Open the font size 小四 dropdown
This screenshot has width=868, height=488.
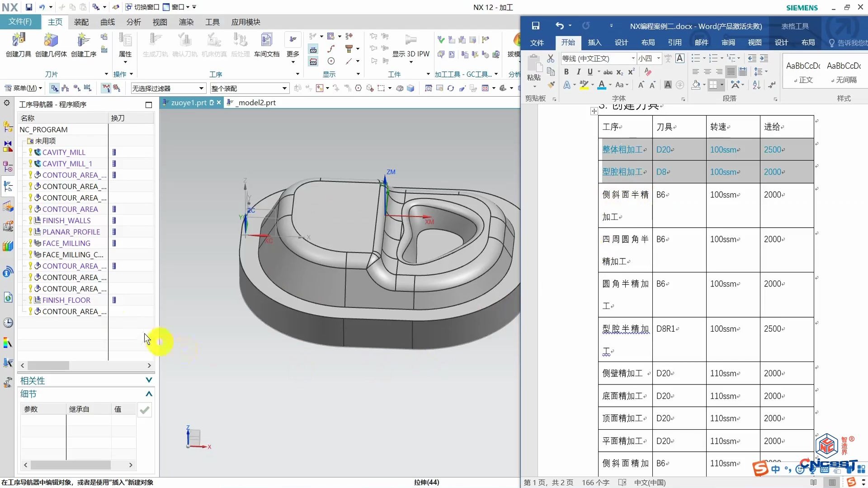coord(658,58)
